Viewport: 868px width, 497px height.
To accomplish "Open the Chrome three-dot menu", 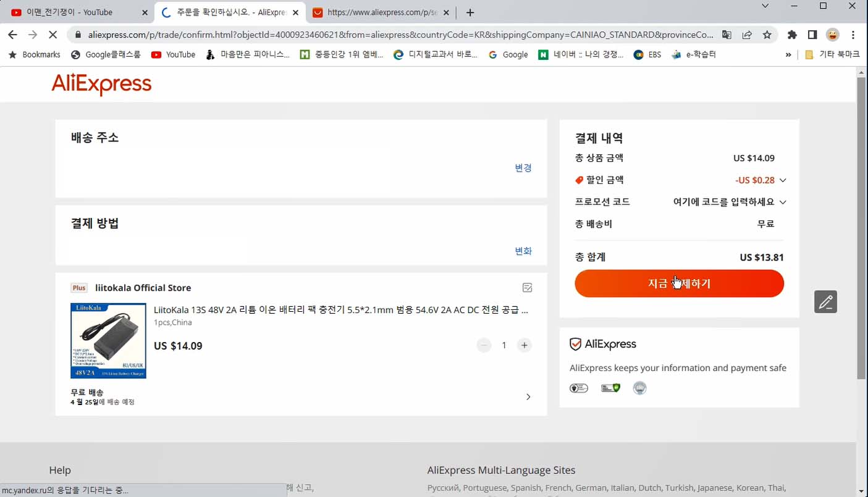I will tap(853, 35).
